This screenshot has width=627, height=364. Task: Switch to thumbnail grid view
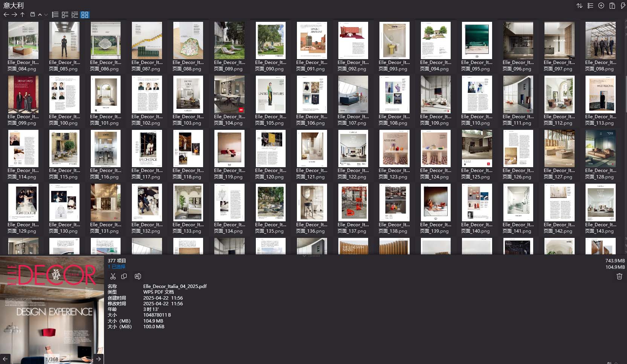85,15
